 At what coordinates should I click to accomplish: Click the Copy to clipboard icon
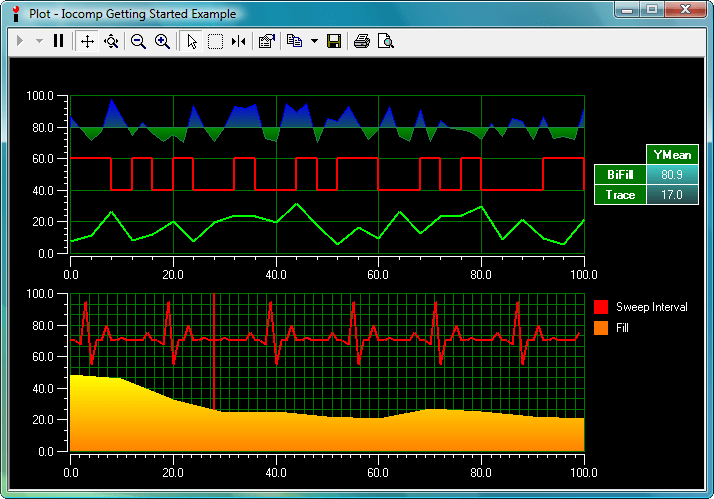coord(294,41)
